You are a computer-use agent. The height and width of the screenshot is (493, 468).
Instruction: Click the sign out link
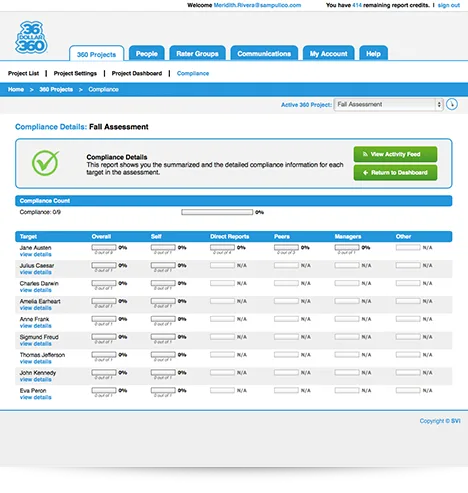tap(449, 5)
